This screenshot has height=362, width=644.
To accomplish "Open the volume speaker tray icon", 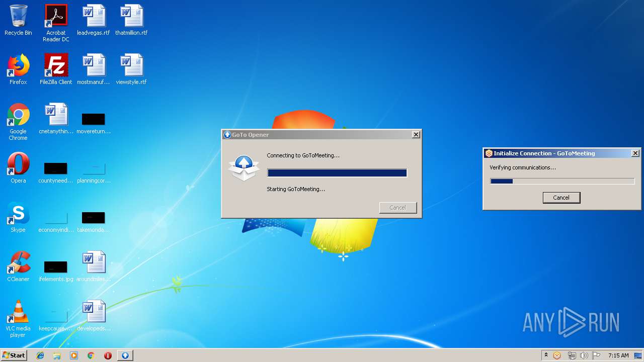I will pyautogui.click(x=584, y=355).
